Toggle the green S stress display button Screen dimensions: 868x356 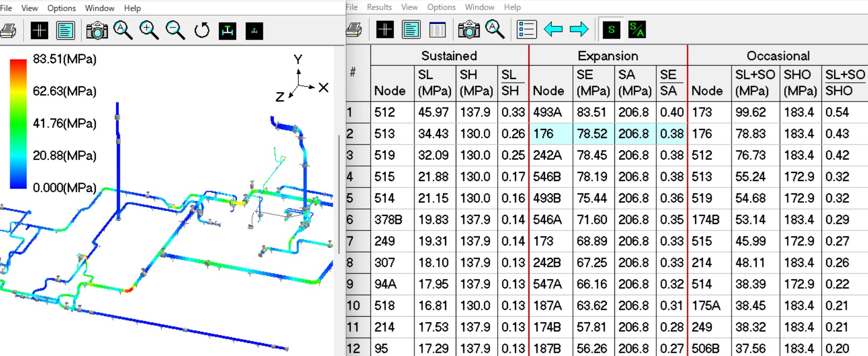point(611,30)
